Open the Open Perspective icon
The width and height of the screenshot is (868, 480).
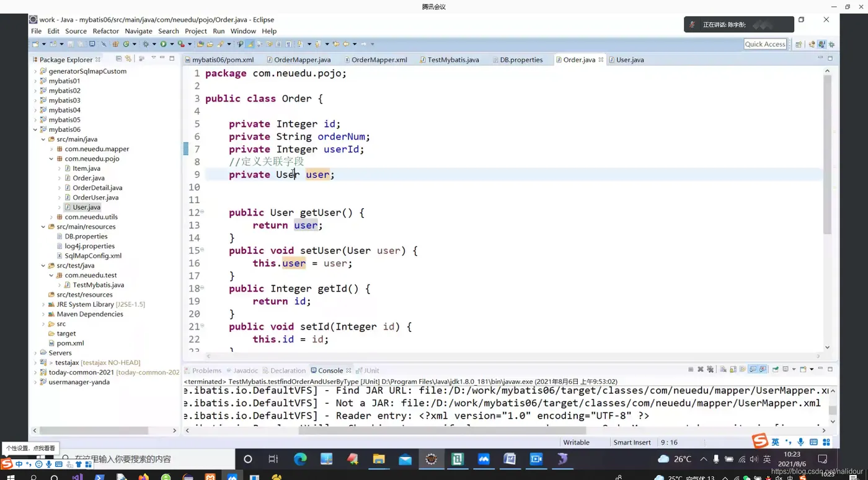pyautogui.click(x=799, y=44)
